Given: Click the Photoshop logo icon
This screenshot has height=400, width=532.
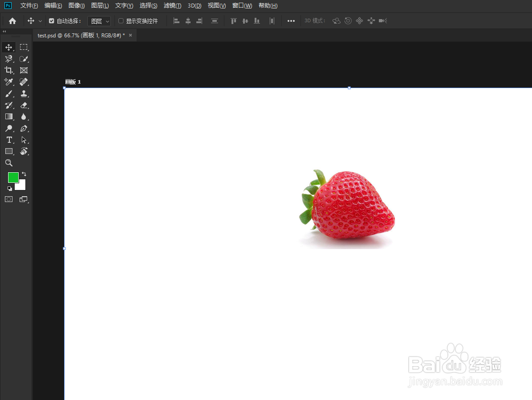Looking at the screenshot, I should [x=8, y=5].
